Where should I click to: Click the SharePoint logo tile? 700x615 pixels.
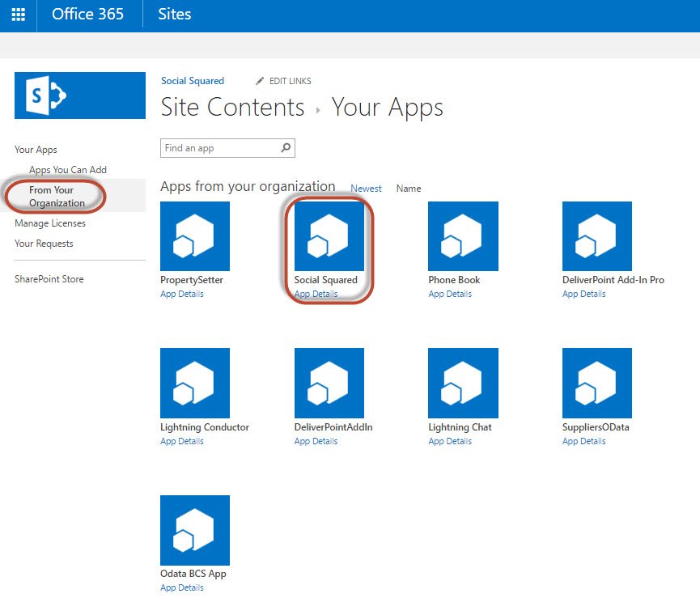coord(80,95)
